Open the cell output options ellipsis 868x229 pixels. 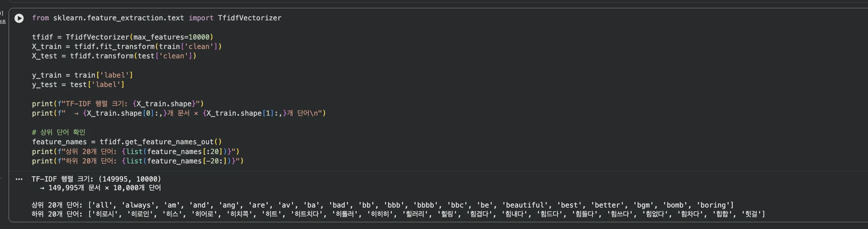(19, 179)
